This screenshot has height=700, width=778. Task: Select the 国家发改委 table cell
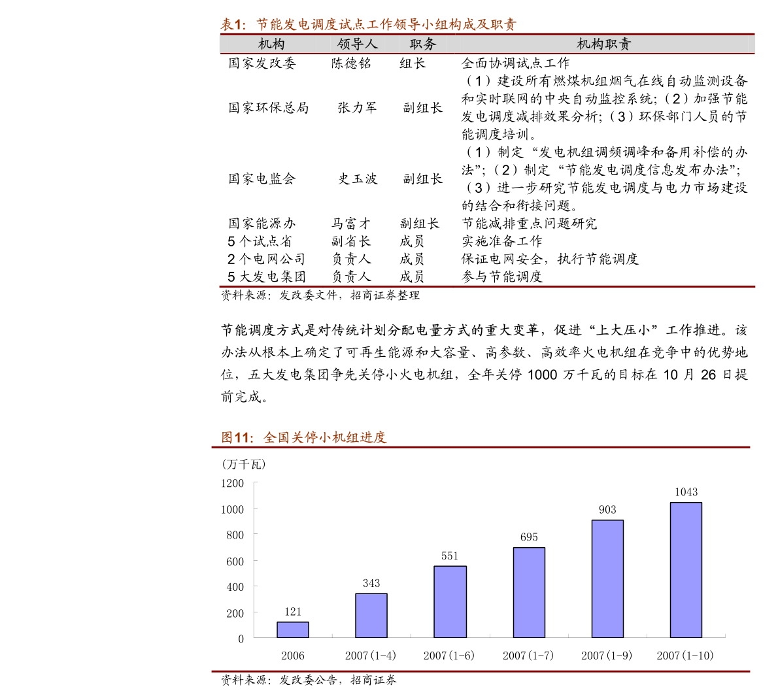pos(262,63)
